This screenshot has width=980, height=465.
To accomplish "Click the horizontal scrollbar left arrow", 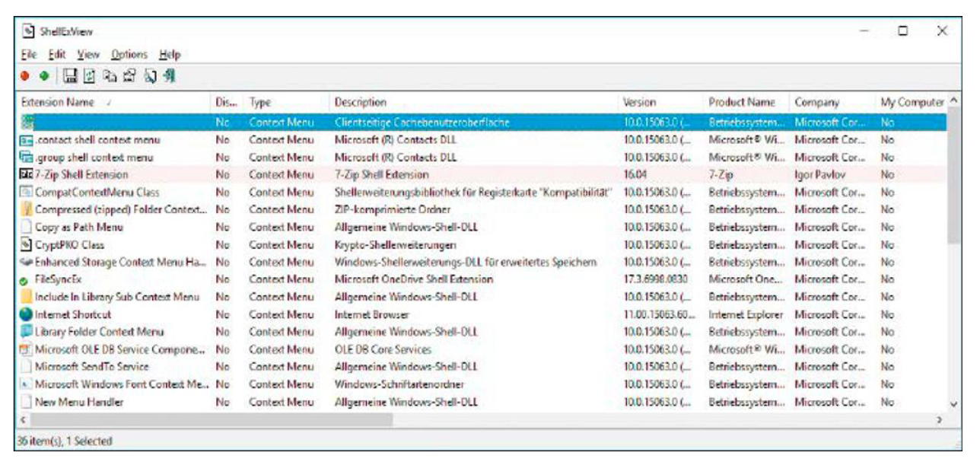I will point(23,419).
